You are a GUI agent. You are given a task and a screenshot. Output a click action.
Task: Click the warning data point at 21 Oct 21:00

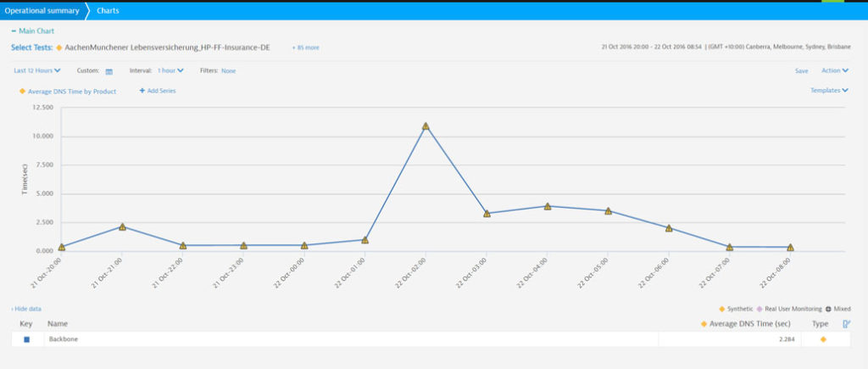click(122, 227)
